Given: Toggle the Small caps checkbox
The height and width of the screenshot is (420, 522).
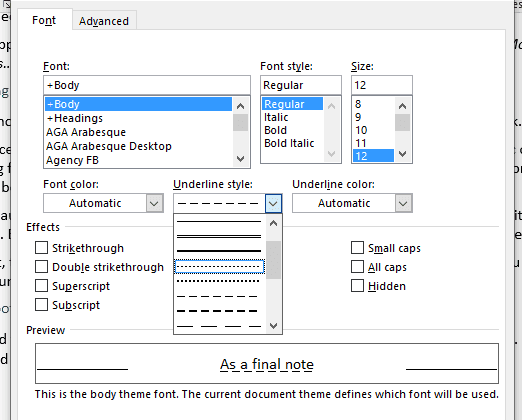Looking at the screenshot, I should point(357,248).
